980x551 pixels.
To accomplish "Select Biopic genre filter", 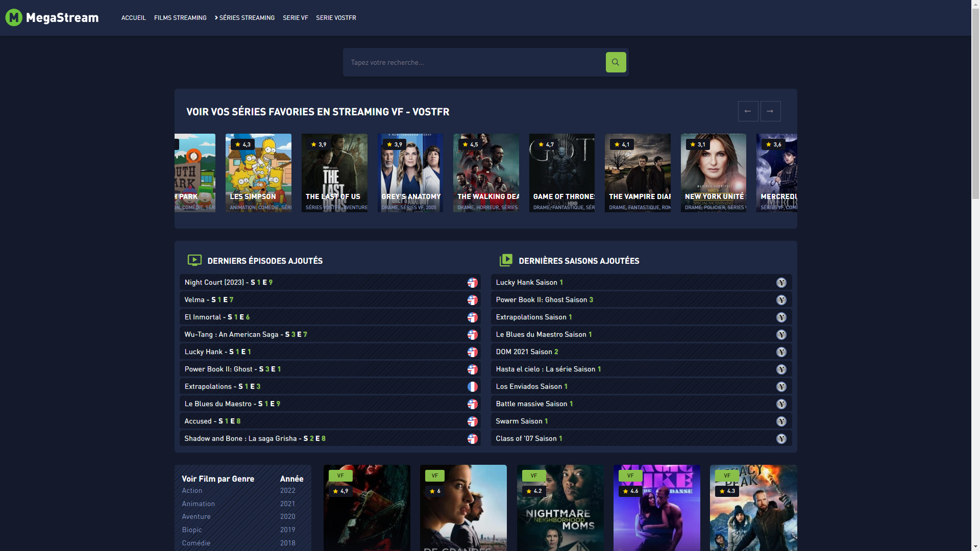I will coord(192,530).
